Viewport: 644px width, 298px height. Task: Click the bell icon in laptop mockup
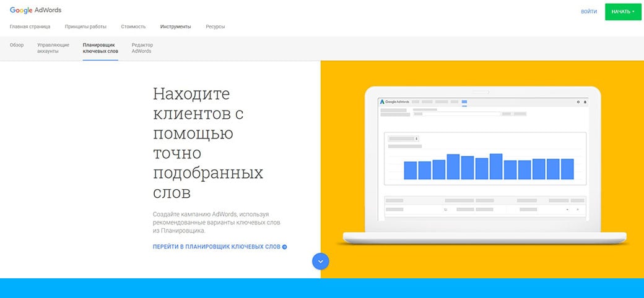(585, 101)
